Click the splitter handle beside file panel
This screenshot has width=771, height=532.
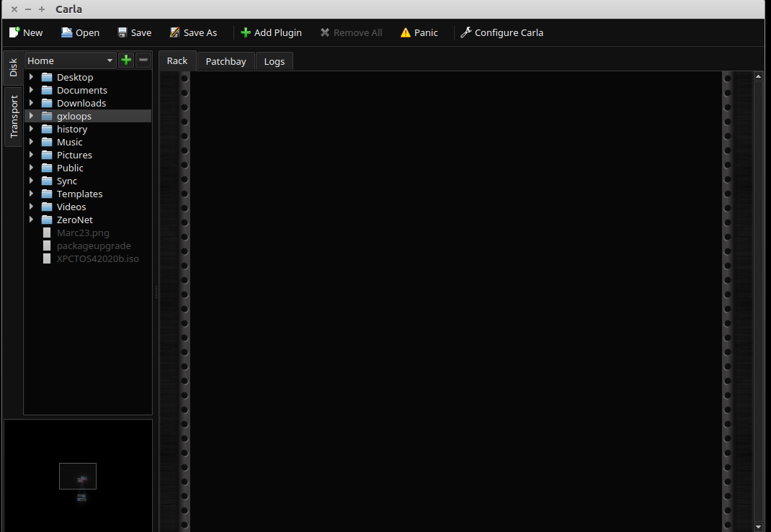click(x=156, y=292)
